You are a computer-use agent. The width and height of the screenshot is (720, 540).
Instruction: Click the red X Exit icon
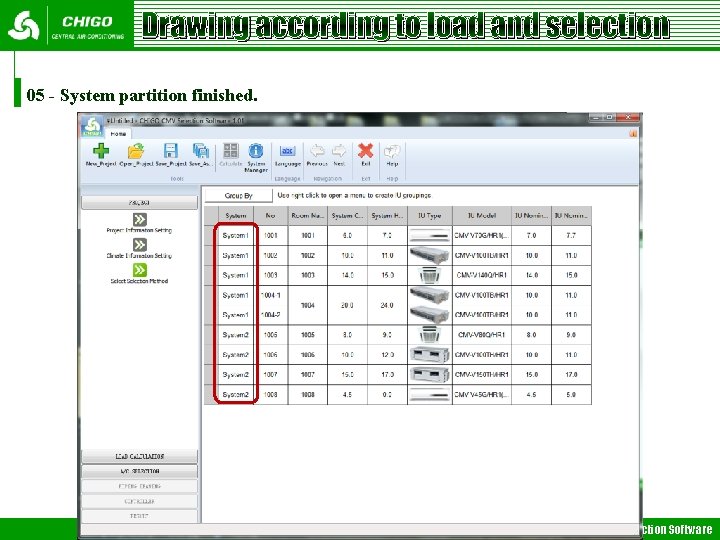pos(366,151)
